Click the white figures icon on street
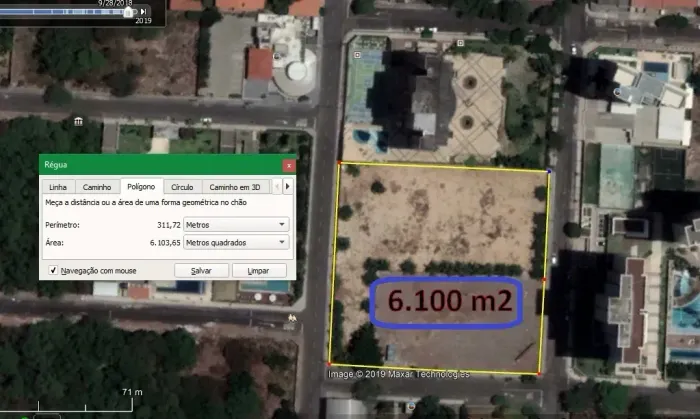The image size is (700, 419). (x=292, y=318)
